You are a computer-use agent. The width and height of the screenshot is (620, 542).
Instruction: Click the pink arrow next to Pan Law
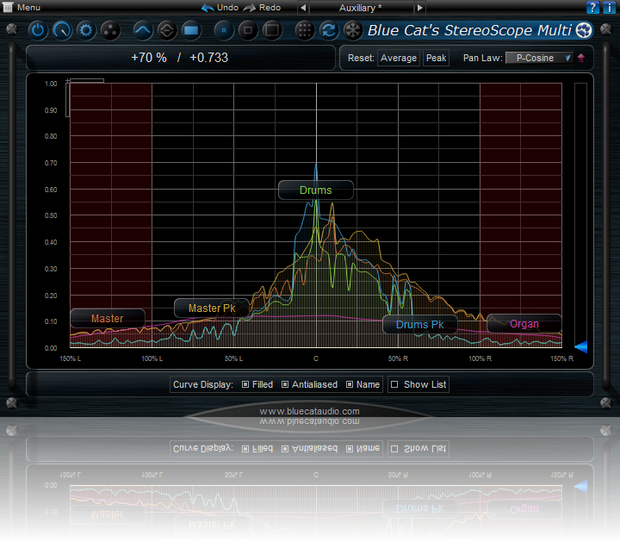[x=581, y=58]
